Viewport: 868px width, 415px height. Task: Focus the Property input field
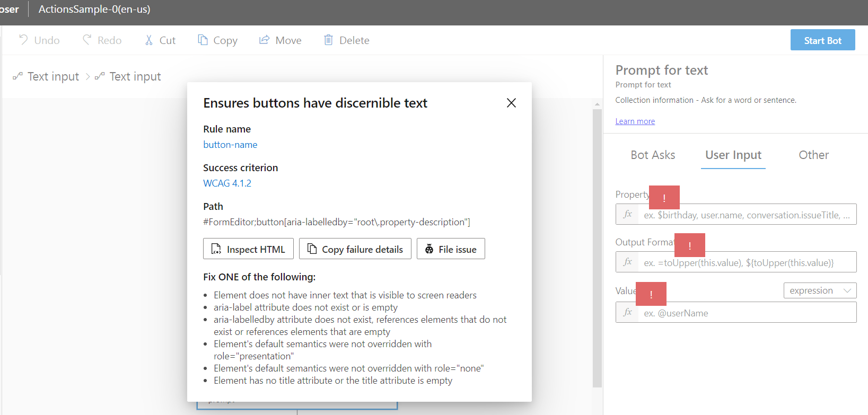(x=736, y=215)
